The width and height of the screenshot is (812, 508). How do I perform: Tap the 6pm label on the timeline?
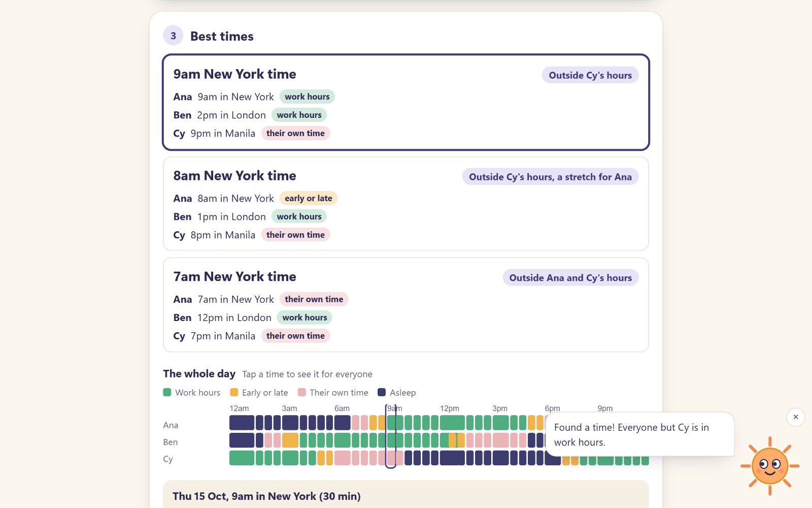click(553, 408)
